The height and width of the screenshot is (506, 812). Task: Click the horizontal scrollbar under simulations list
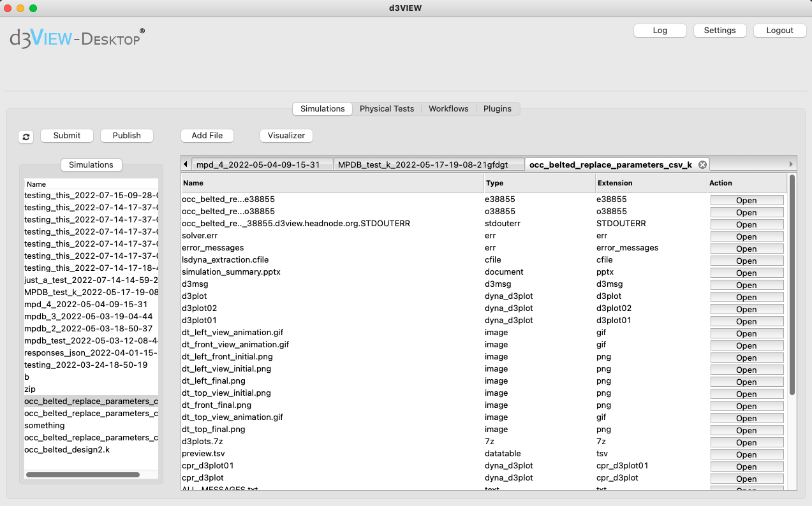[x=83, y=475]
